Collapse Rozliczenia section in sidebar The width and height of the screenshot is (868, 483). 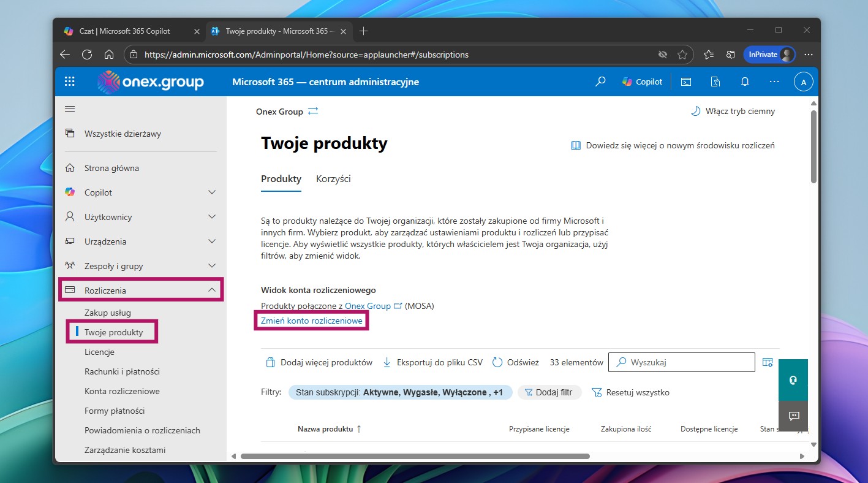(212, 290)
